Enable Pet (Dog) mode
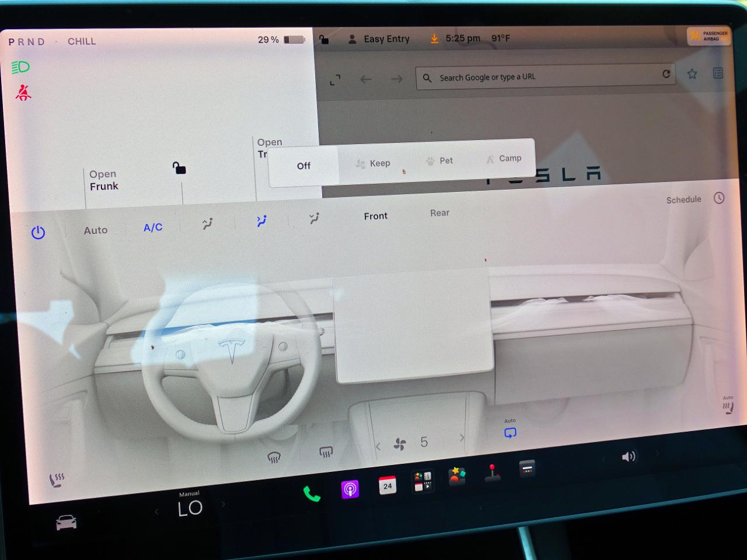The width and height of the screenshot is (747, 560). tap(439, 160)
